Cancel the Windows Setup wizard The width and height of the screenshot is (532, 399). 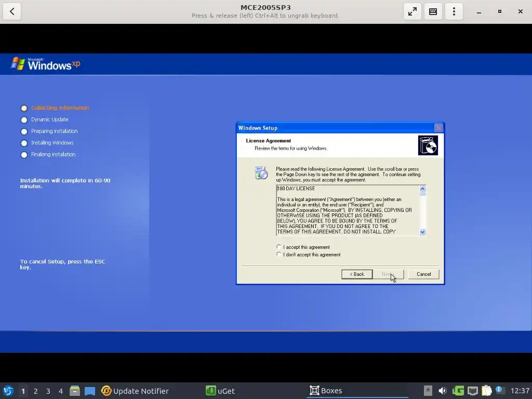click(423, 274)
